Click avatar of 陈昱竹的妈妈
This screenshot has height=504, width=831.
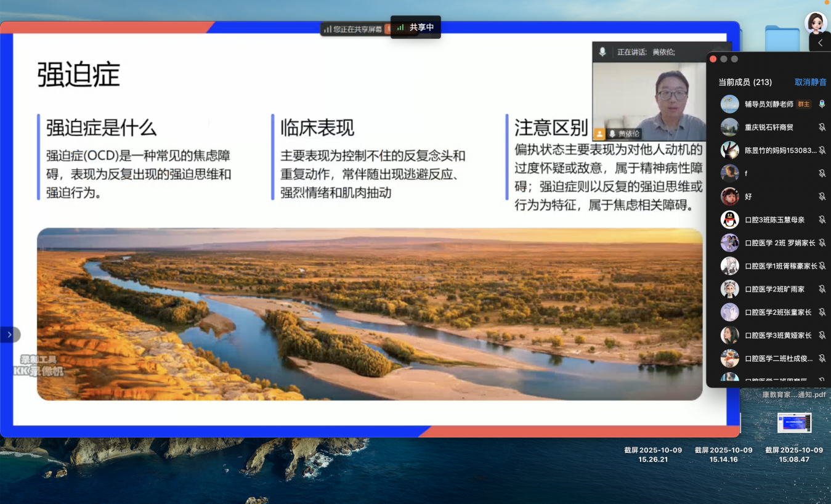tap(730, 150)
